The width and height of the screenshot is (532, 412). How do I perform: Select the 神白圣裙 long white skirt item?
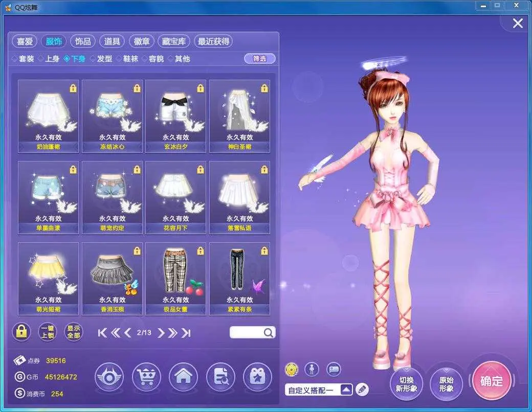pos(239,117)
